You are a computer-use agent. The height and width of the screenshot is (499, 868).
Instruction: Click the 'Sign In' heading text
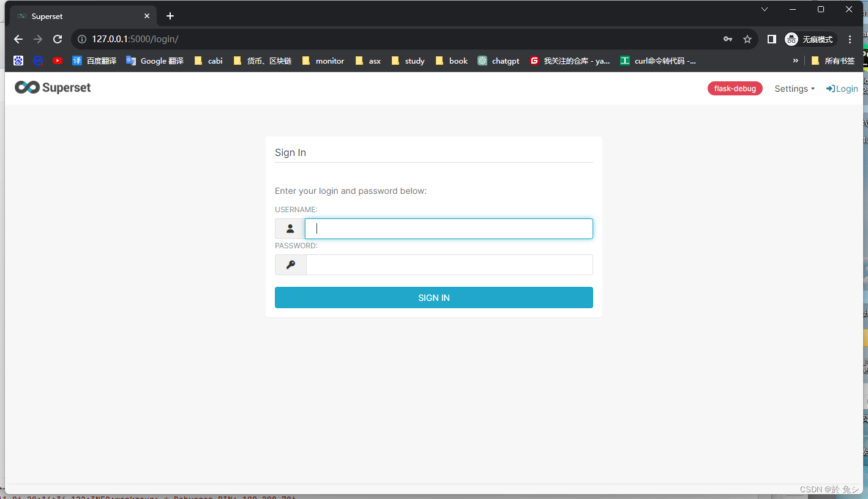pyautogui.click(x=290, y=152)
